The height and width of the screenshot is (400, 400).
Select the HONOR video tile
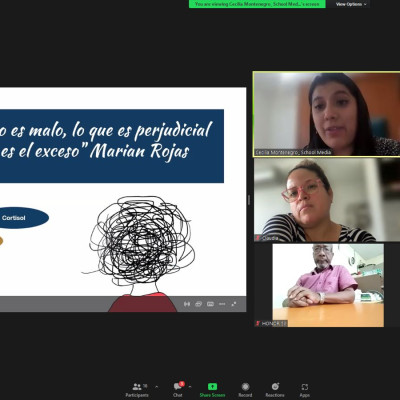[x=328, y=285]
